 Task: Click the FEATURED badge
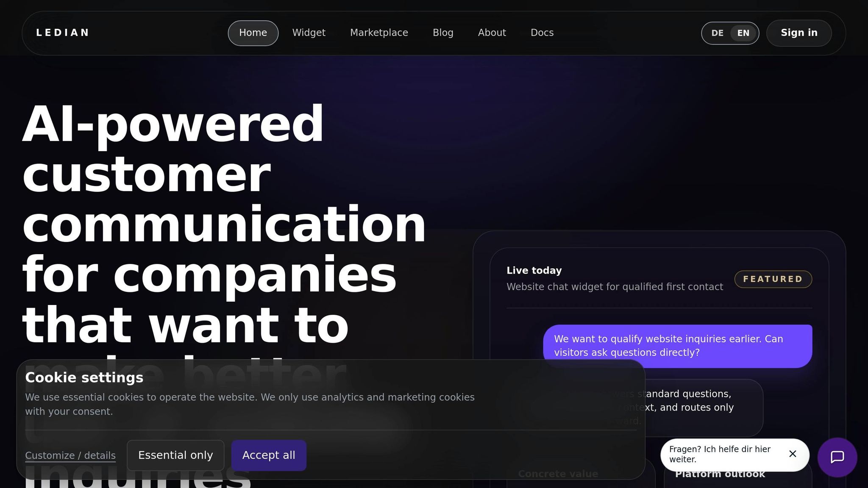(773, 279)
